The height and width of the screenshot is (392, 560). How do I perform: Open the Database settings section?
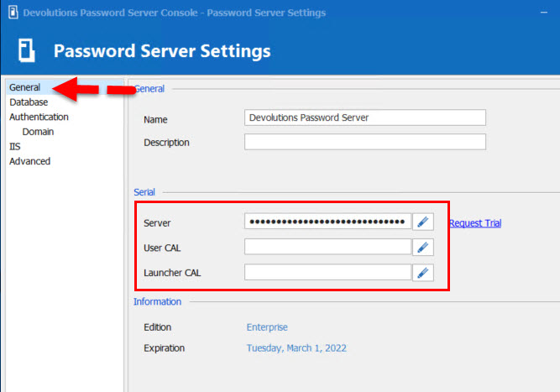29,102
